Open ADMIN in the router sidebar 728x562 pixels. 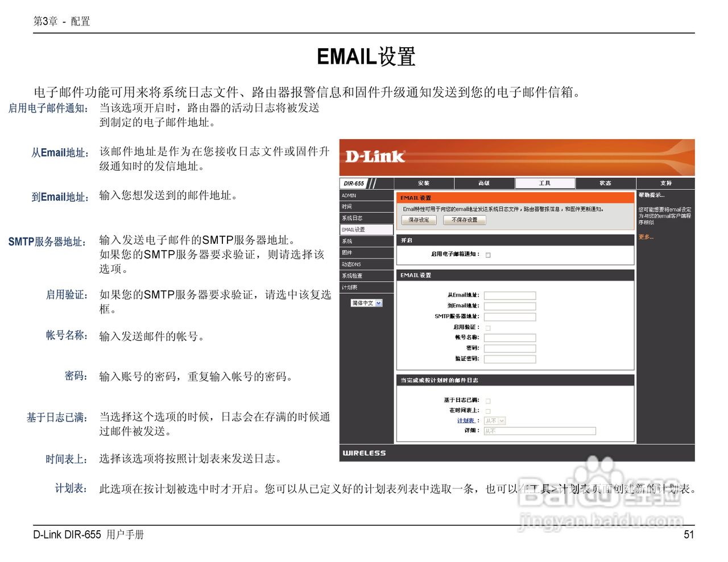coord(366,195)
